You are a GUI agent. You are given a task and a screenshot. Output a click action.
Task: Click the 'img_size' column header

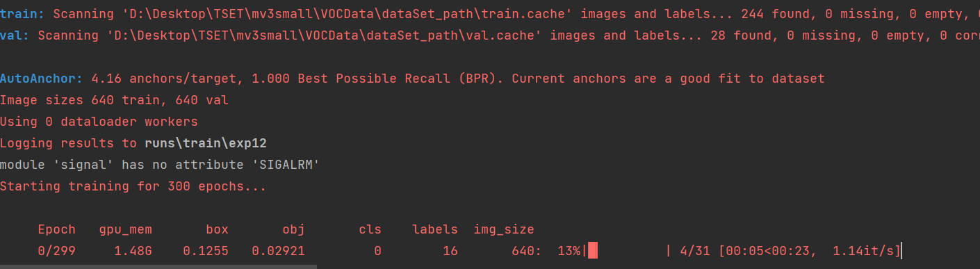pyautogui.click(x=504, y=229)
